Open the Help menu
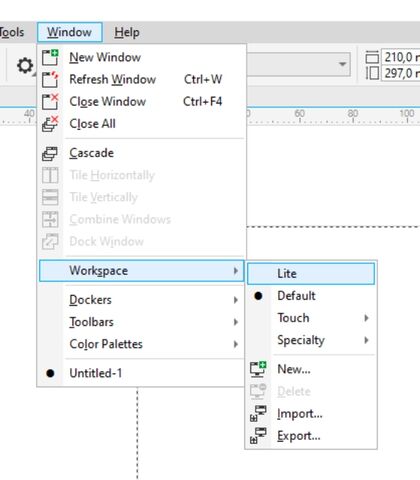Image resolution: width=420 pixels, height=480 pixels. [127, 32]
